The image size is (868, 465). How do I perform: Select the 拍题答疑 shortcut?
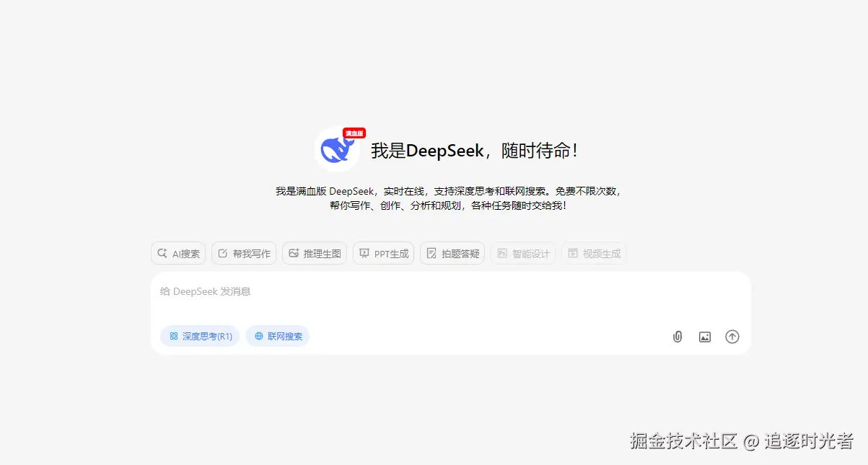(452, 253)
